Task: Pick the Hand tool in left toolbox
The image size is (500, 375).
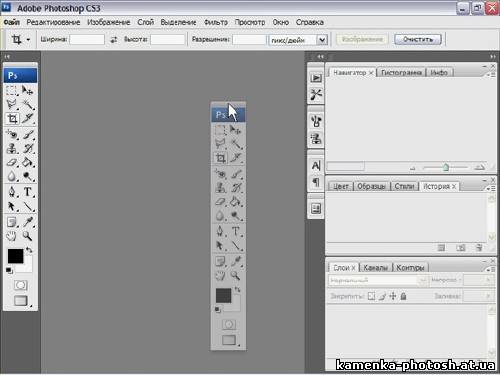Action: pos(12,236)
